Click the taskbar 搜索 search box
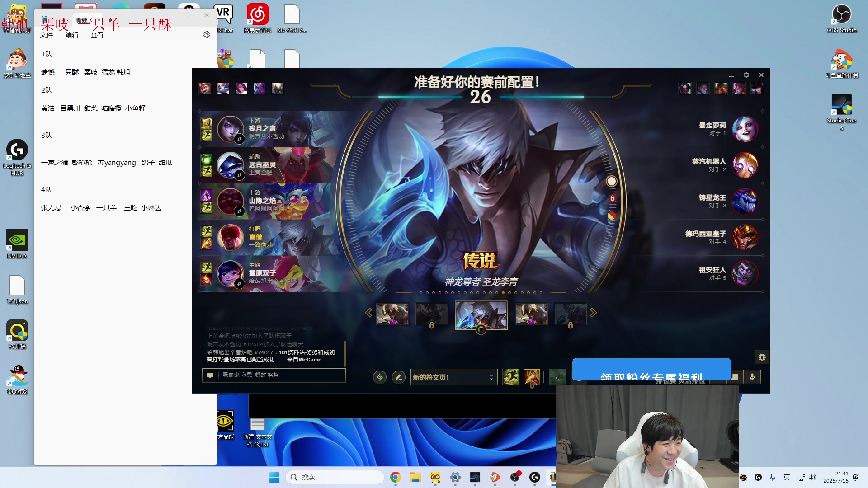 [335, 477]
